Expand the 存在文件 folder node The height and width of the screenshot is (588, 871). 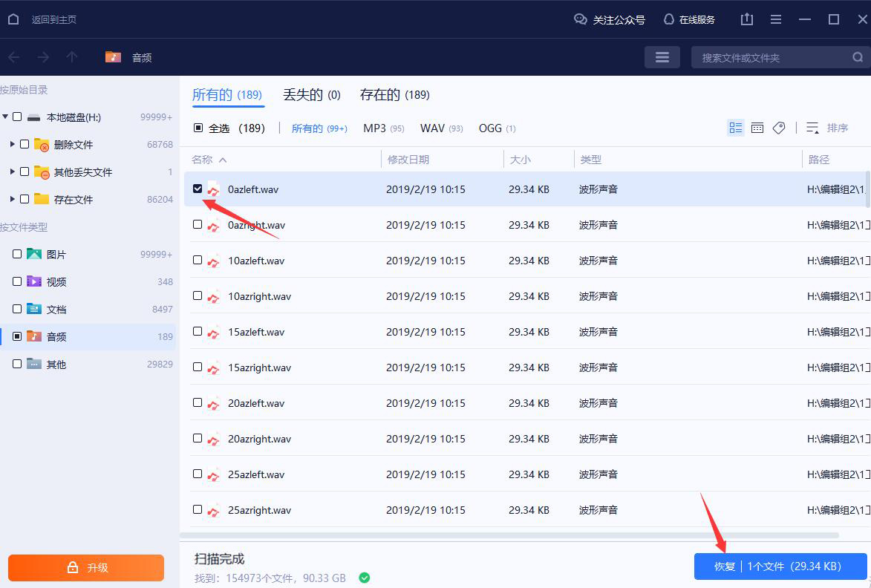12,199
